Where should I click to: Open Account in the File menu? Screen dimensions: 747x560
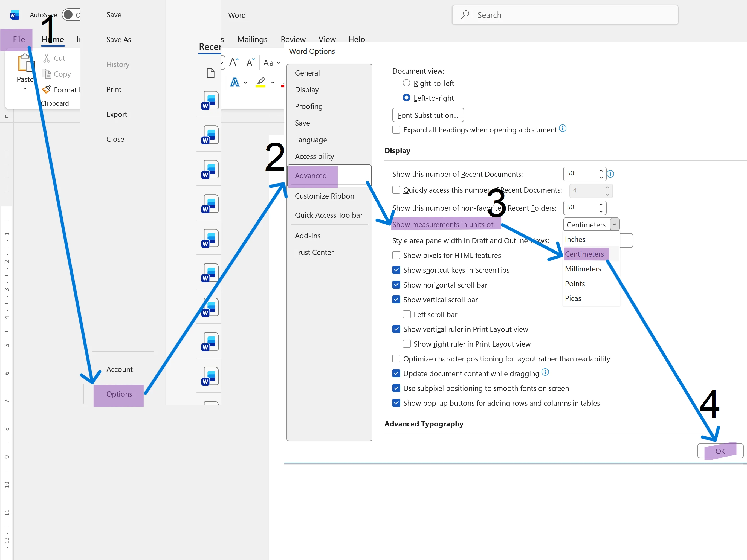coord(120,369)
